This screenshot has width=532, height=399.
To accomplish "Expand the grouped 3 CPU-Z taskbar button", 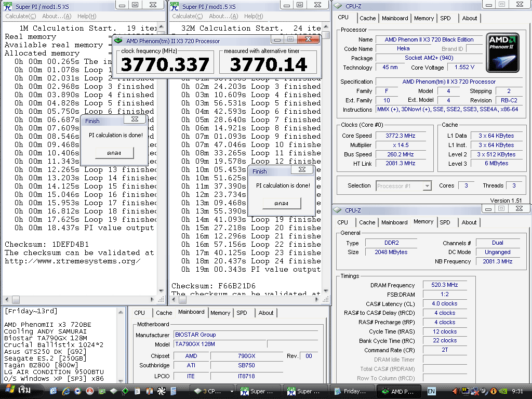I will (212, 391).
